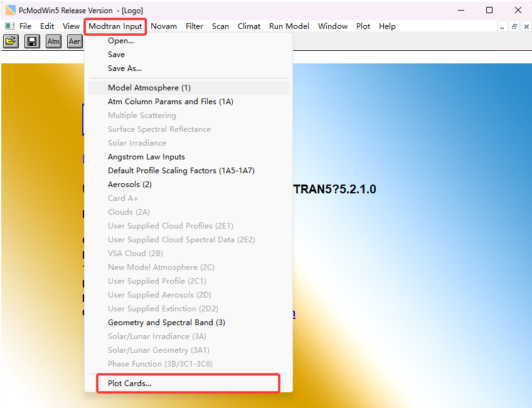This screenshot has width=532, height=408.
Task: Click the disabled VSA Cloud (2B) entry
Action: [x=188, y=253]
